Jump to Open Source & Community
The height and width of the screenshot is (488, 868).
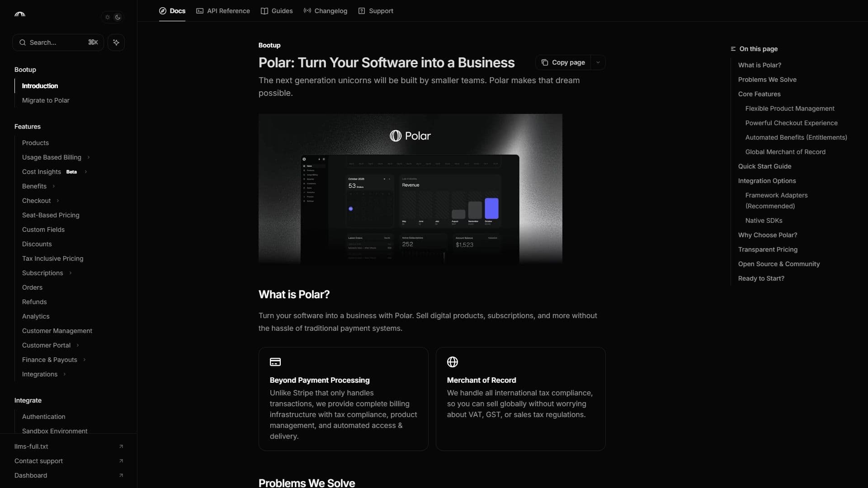pos(778,264)
